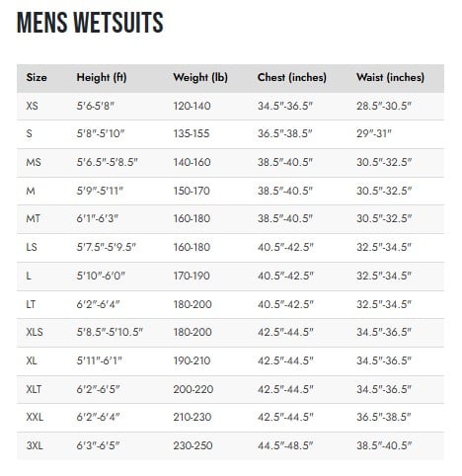Click the Weight (lb) column header

pos(200,78)
